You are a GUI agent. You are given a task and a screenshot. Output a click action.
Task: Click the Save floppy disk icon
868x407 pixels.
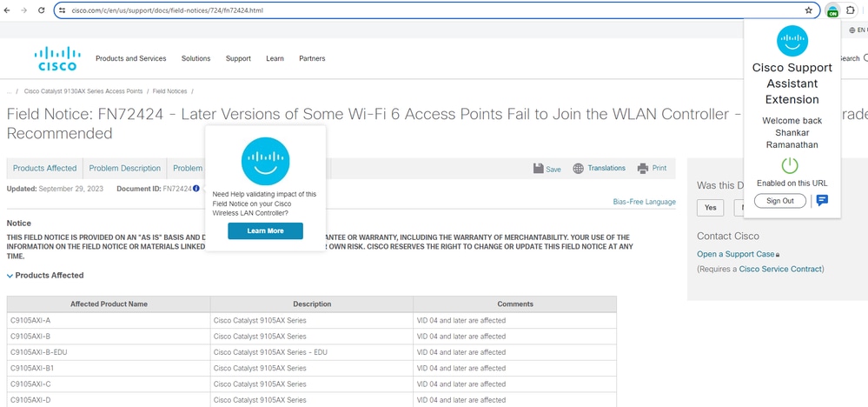[x=538, y=169]
